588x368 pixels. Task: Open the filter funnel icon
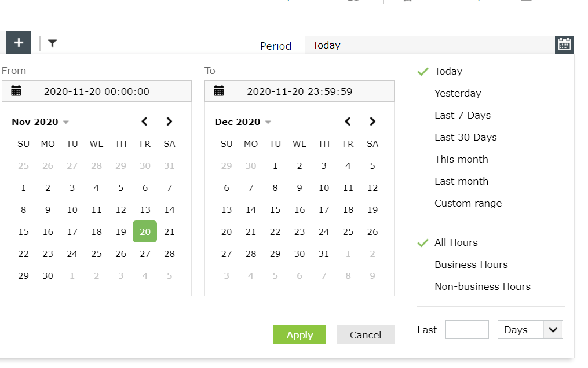tap(52, 43)
